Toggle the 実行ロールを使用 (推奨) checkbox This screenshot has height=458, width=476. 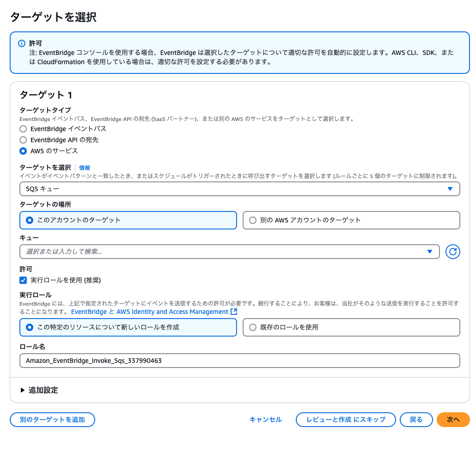23,280
